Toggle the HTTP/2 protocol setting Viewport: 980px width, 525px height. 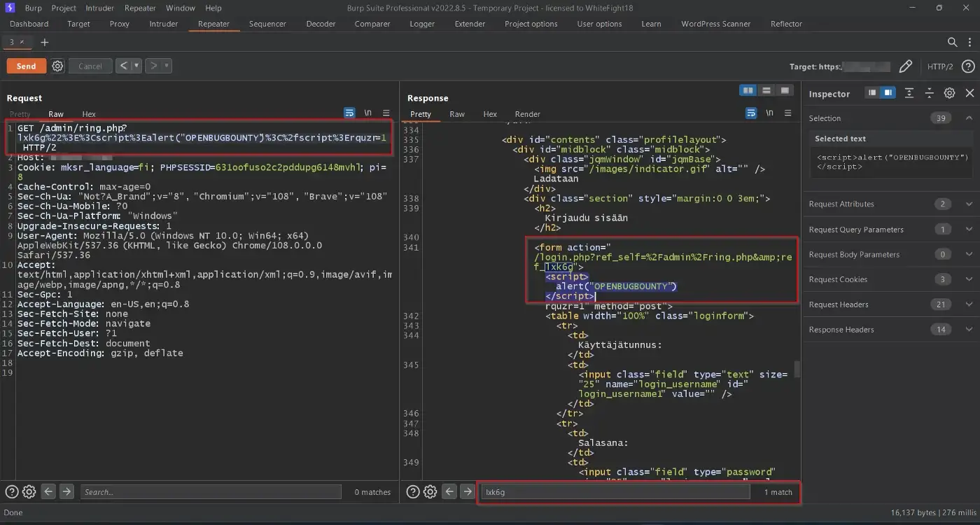coord(940,66)
